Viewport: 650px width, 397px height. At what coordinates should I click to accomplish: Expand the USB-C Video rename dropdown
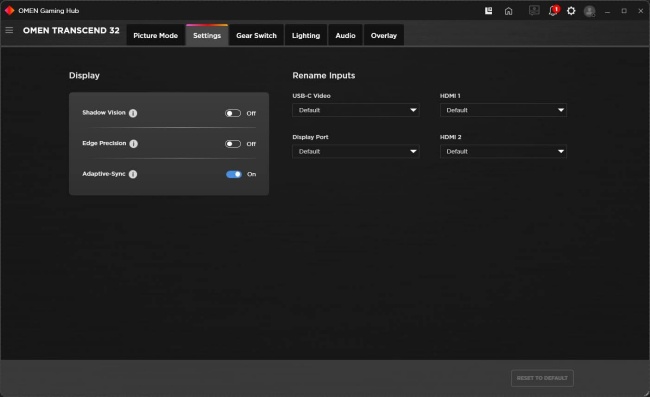[x=356, y=110]
